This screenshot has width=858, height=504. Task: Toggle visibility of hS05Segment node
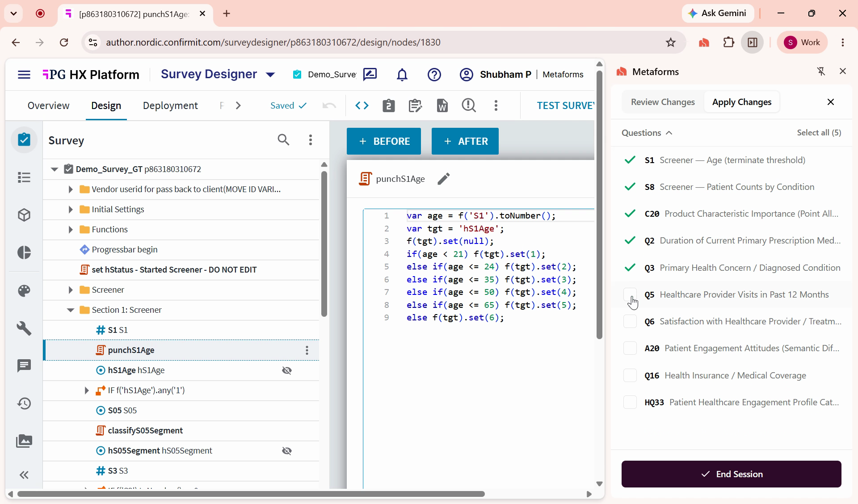[287, 451]
